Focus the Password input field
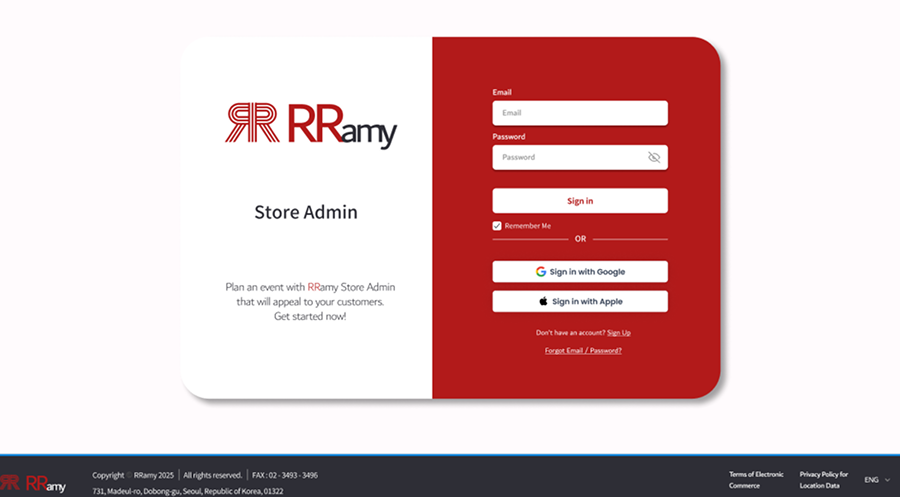Image resolution: width=900 pixels, height=497 pixels. (x=580, y=157)
